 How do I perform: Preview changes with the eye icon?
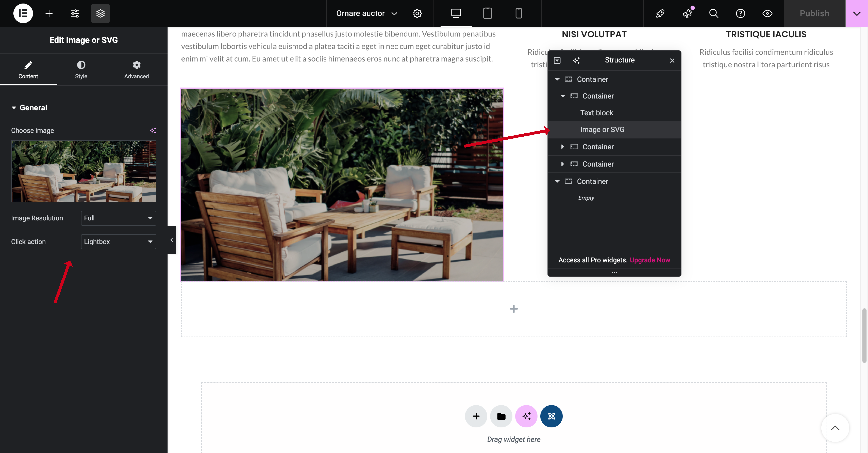point(767,14)
